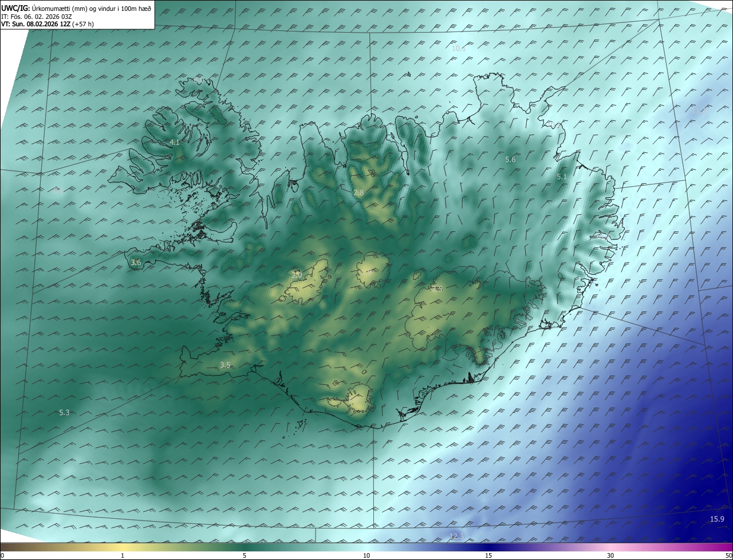Screen dimensions: 733x560
Task: Click the 4.1 value label in the Westfjords
Action: click(x=175, y=142)
